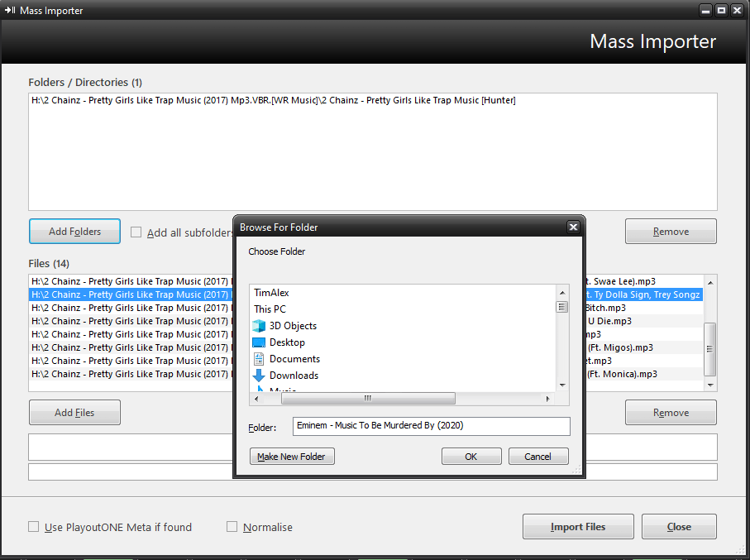This screenshot has height=560, width=750.
Task: Click the Mass Importer title bar icon
Action: click(10, 10)
